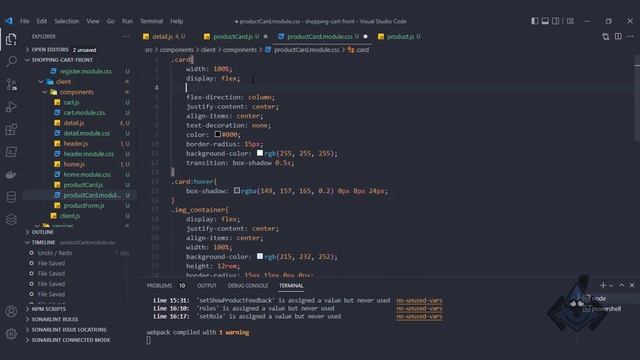Select the powershell terminal instance
Image resolution: width=640 pixels, height=360 pixels.
click(602, 309)
